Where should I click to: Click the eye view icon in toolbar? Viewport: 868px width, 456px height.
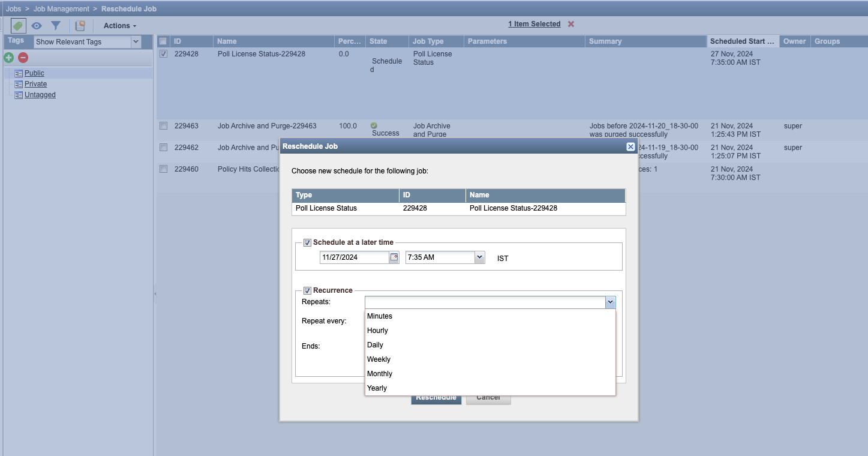tap(37, 26)
